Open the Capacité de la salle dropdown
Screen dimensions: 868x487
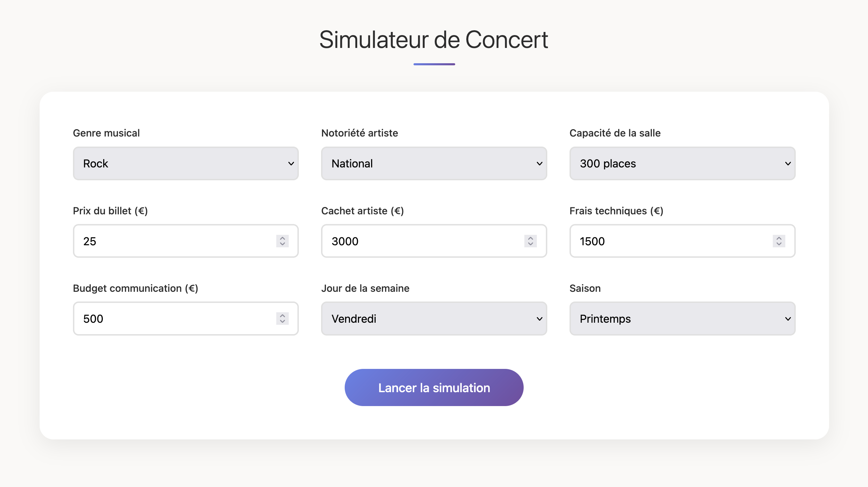pos(682,163)
